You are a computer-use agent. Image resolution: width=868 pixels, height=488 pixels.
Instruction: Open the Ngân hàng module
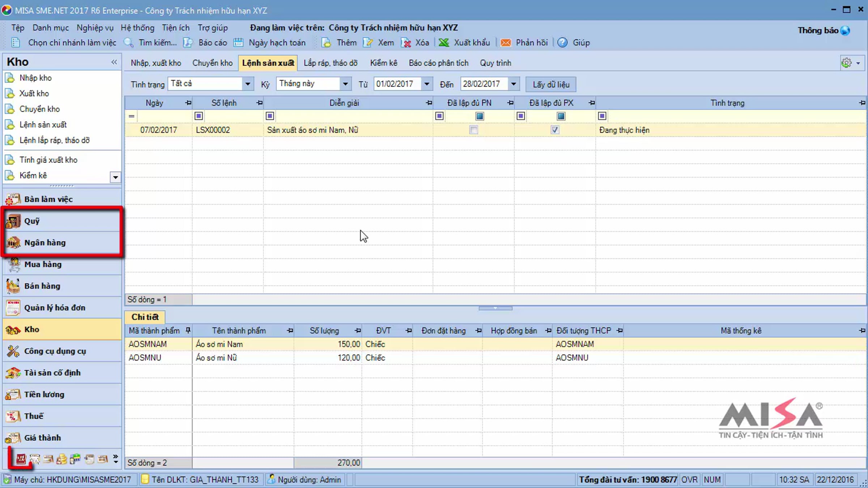click(x=62, y=243)
